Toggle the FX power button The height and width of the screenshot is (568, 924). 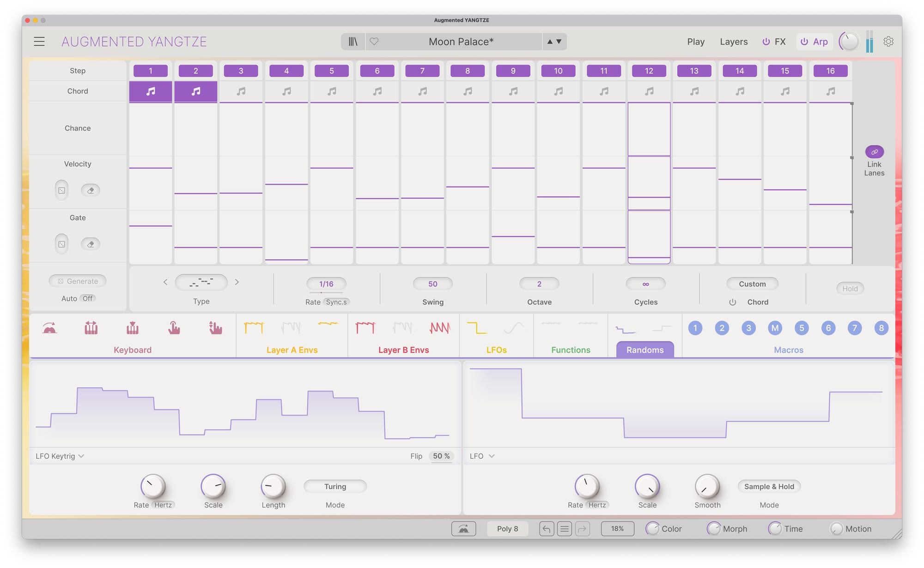click(x=766, y=42)
